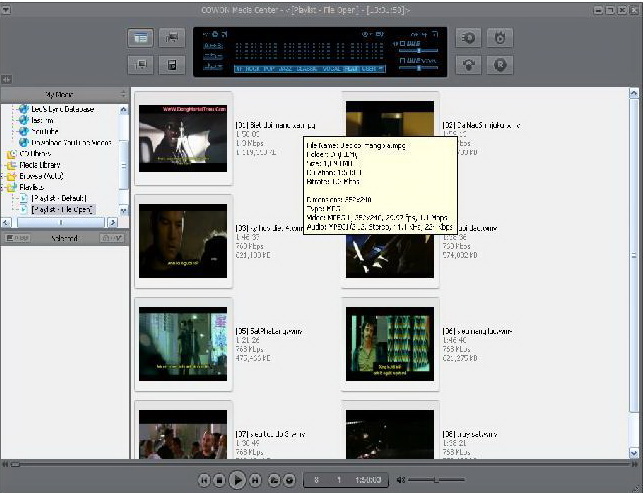Adjust the BBE level slider
Screen dimensions: 643x493
[417, 51]
